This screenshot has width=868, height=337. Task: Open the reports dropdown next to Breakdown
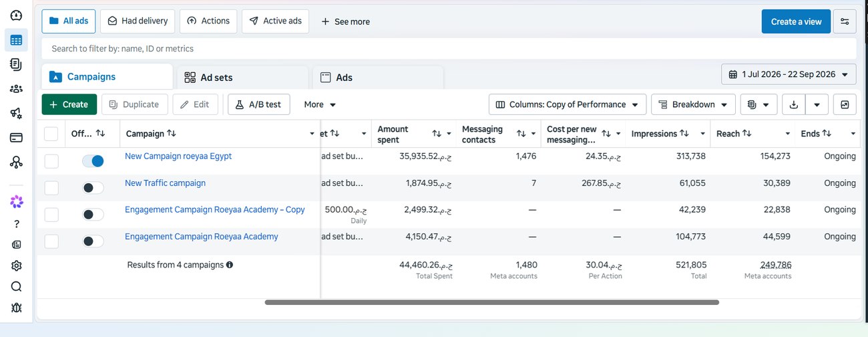(758, 104)
